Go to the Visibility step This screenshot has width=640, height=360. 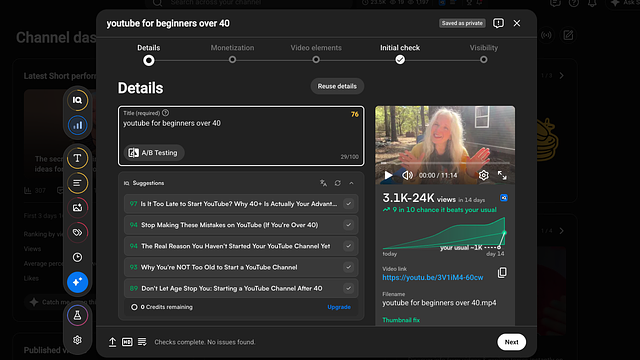(484, 54)
